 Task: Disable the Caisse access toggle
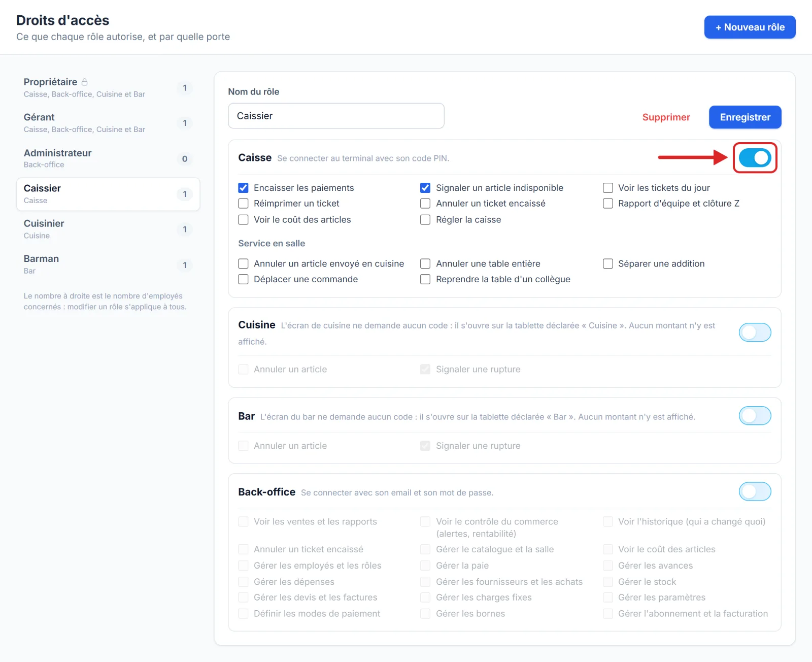click(755, 158)
